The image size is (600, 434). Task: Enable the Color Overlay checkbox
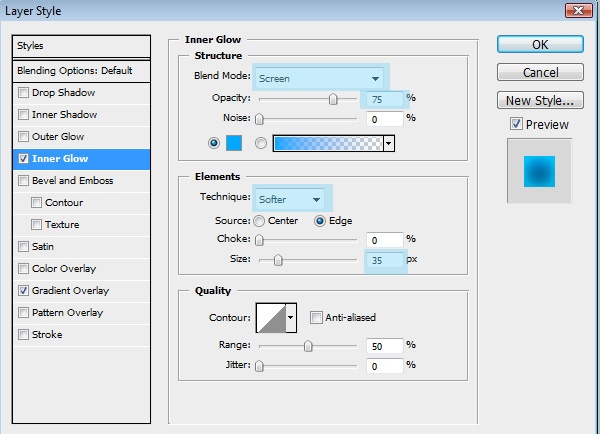pyautogui.click(x=23, y=269)
